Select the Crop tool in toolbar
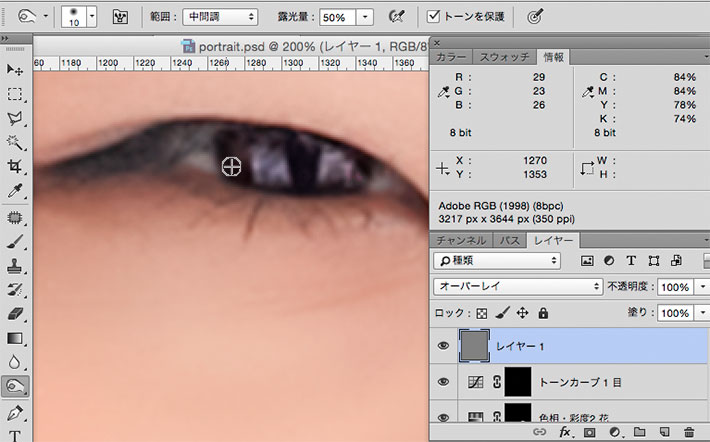This screenshot has height=442, width=710. tap(15, 166)
